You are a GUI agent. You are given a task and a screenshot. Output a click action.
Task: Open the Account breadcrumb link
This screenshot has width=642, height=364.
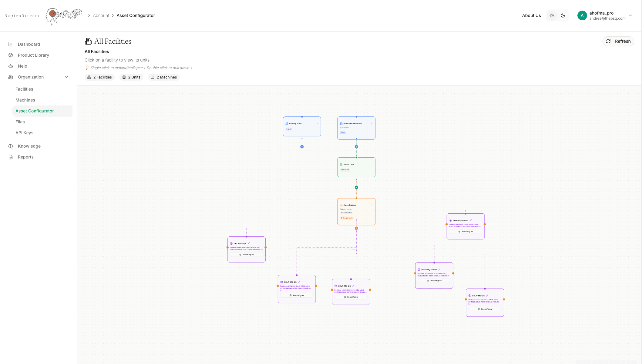[101, 15]
